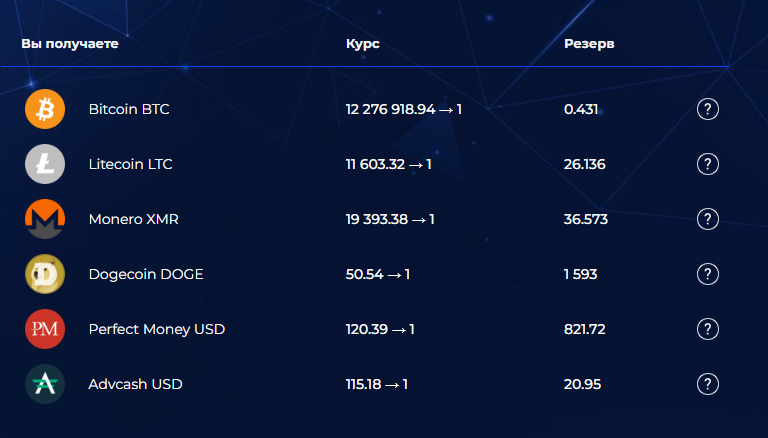768x438 pixels.
Task: Click the Резерв column header
Action: coord(589,45)
